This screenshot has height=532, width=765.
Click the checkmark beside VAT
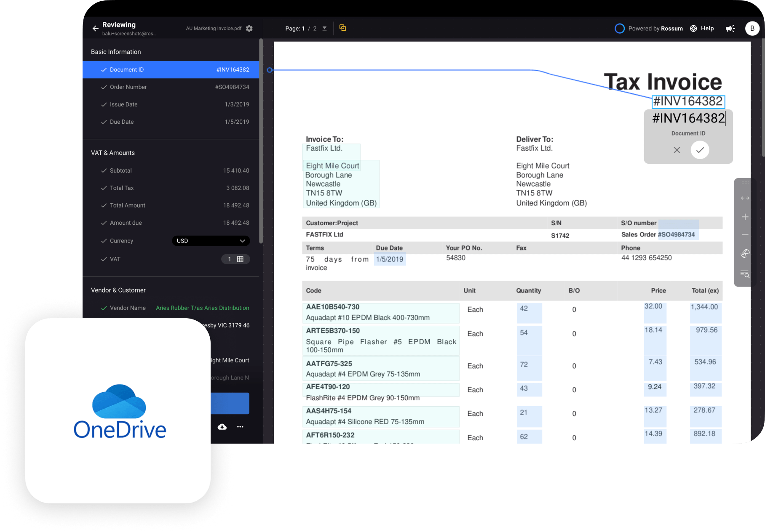pos(104,259)
